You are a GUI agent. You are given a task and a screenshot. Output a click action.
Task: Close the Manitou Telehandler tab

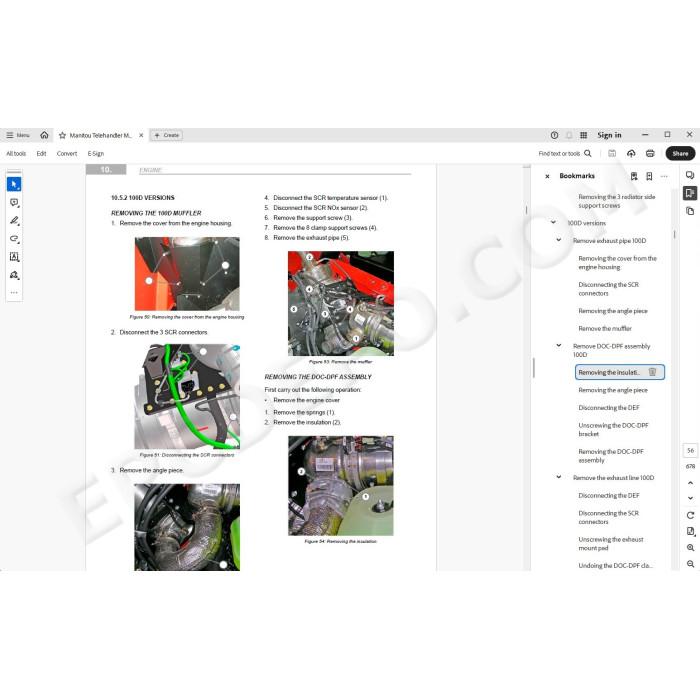(x=141, y=135)
